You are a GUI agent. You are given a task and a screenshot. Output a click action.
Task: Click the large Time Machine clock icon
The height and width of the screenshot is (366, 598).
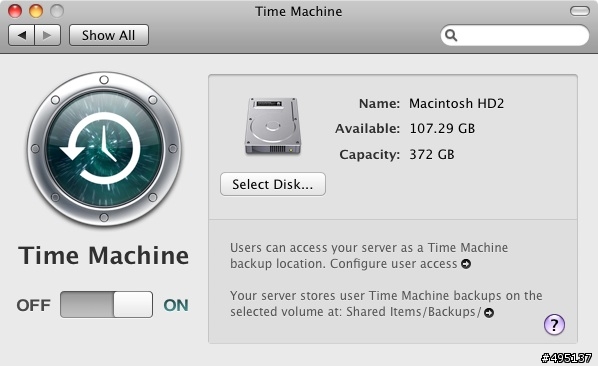104,149
